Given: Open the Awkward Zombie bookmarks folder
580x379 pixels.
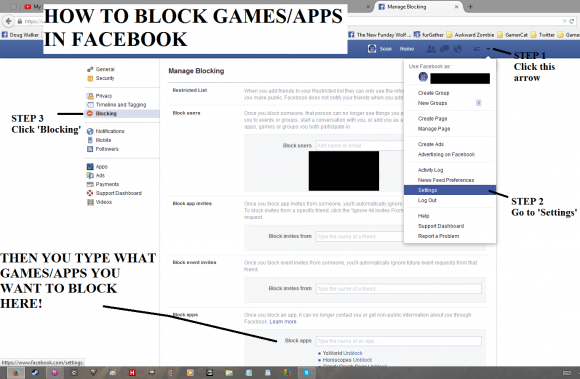Looking at the screenshot, I should [x=471, y=35].
